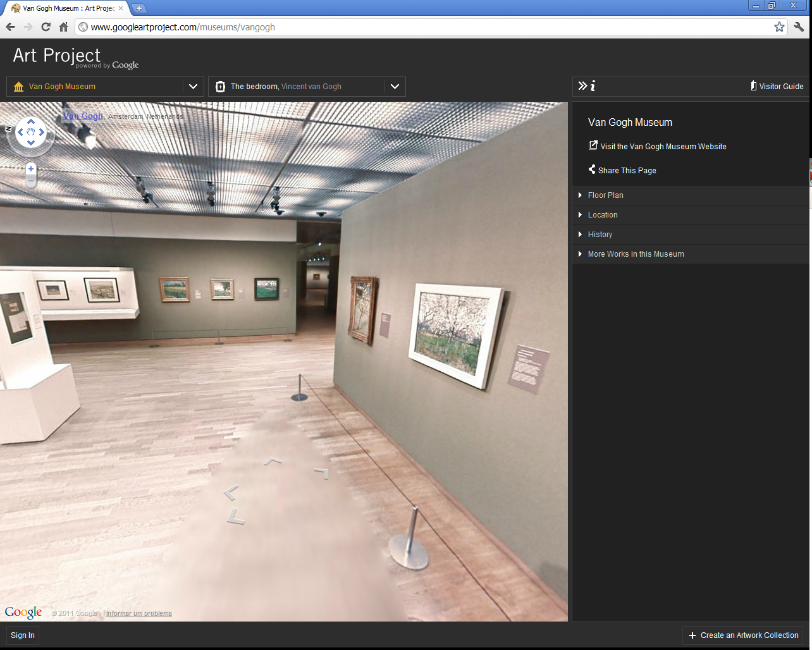Select the Van Gogh Museum browser tab
812x650 pixels.
pos(63,9)
